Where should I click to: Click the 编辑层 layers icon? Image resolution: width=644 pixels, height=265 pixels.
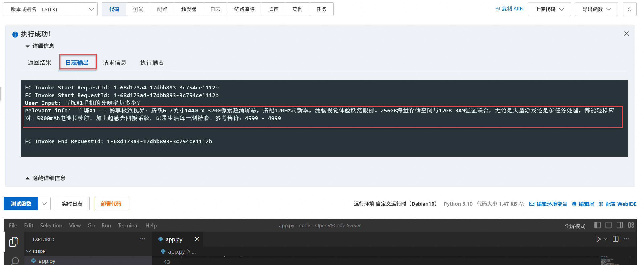[574, 204]
